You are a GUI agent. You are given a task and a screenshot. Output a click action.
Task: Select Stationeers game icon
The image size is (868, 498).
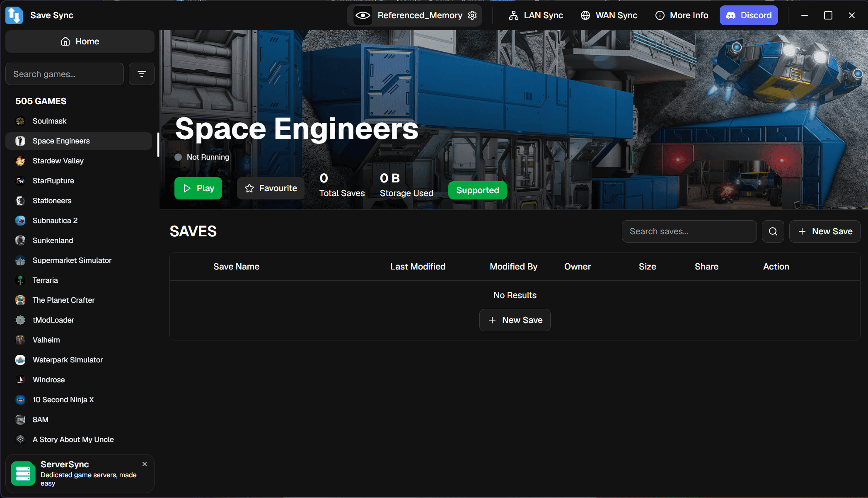point(20,201)
